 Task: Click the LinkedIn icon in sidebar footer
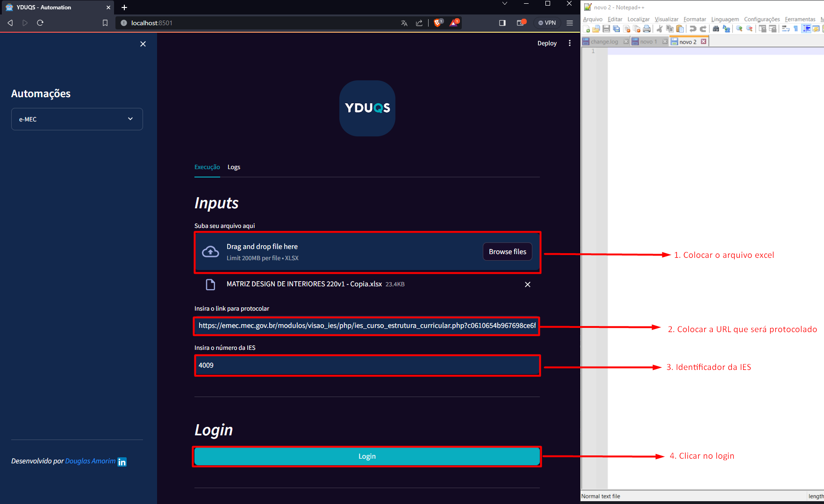point(122,462)
